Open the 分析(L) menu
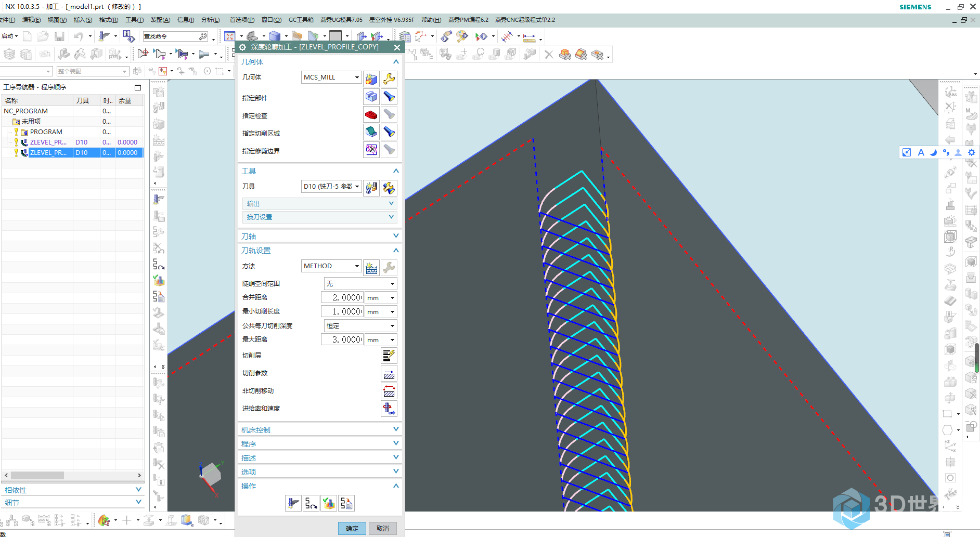Viewport: 980px width, 537px height. click(211, 20)
